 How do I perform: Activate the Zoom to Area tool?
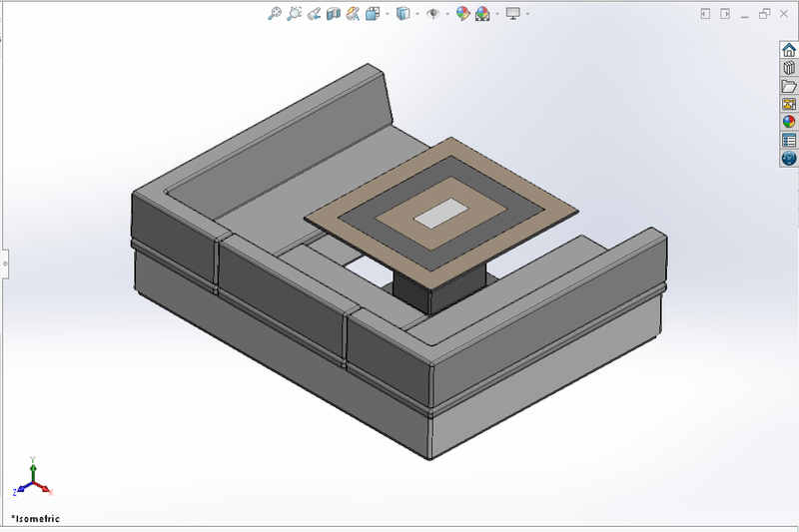294,14
